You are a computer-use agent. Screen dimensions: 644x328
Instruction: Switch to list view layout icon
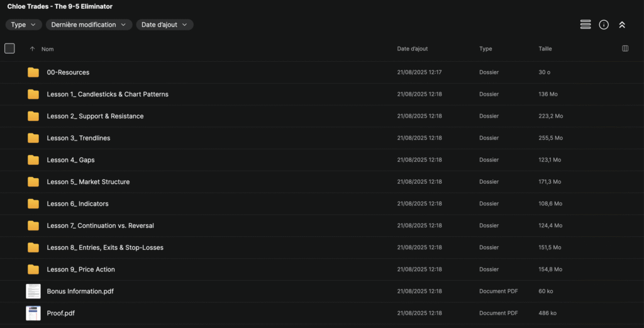[586, 25]
